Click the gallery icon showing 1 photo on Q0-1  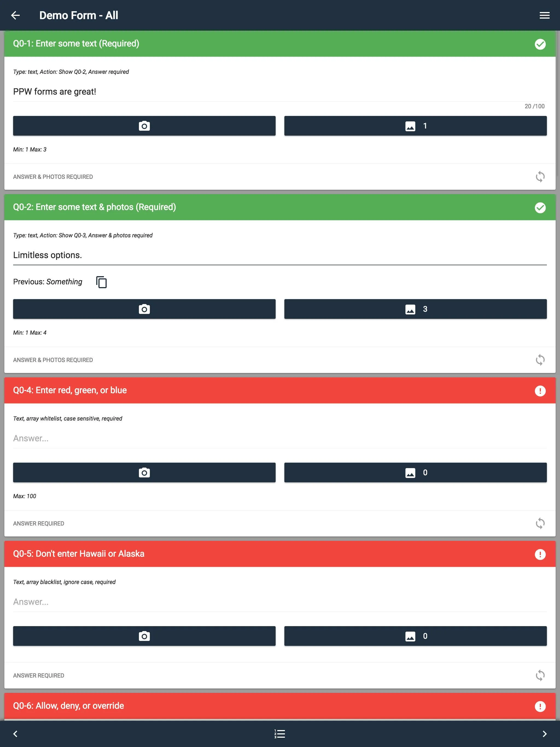click(415, 125)
